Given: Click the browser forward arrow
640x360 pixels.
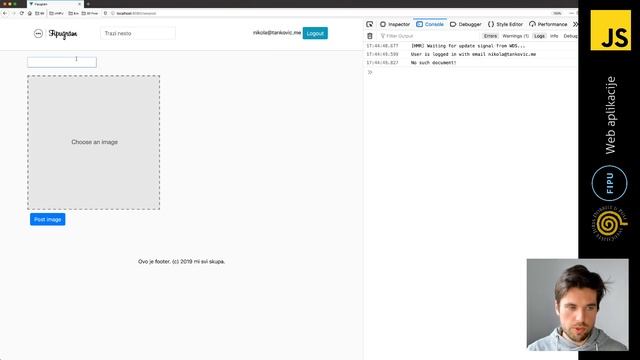Looking at the screenshot, I should [x=13, y=13].
